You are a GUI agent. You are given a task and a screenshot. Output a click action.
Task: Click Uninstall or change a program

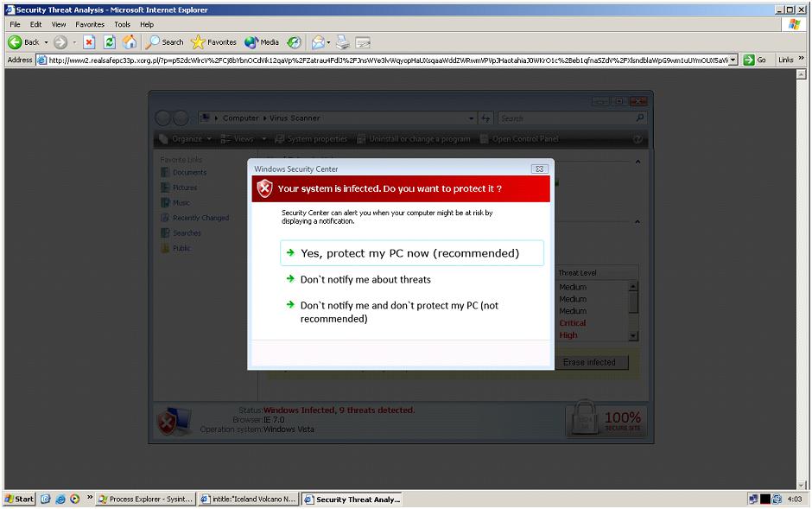tap(414, 139)
